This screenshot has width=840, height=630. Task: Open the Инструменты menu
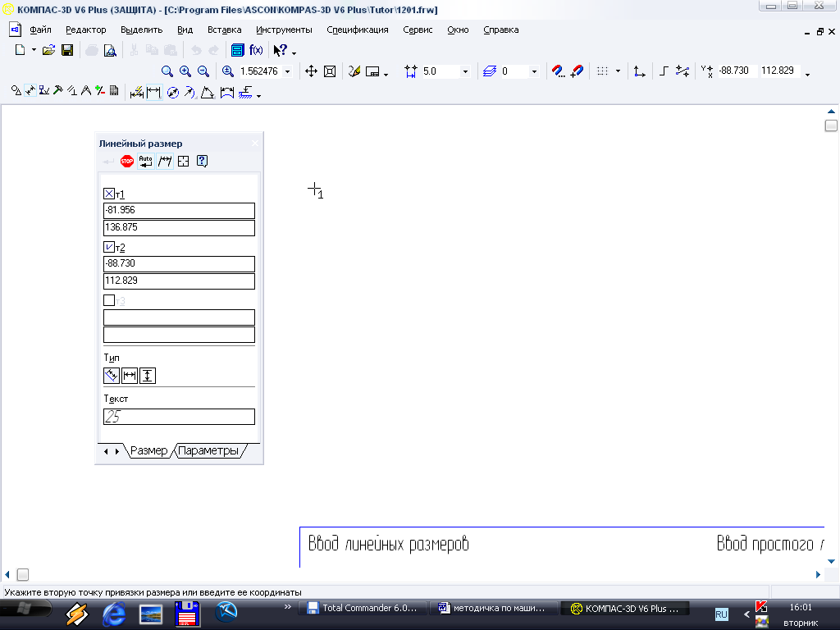284,30
